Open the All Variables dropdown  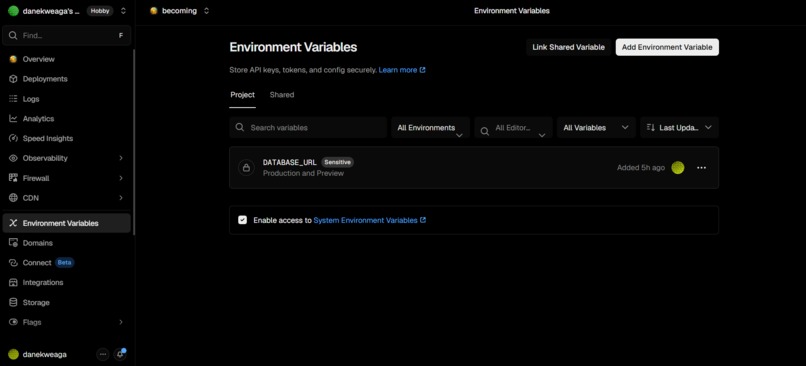tap(596, 127)
